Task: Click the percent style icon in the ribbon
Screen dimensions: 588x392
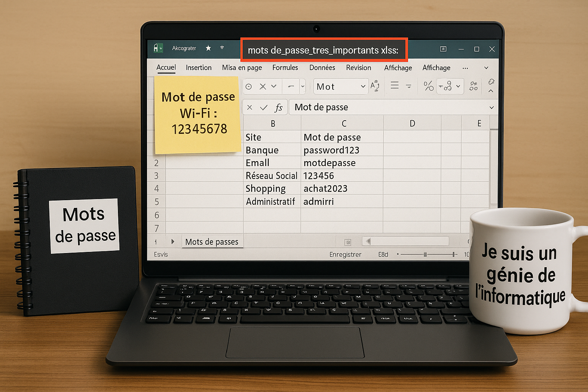Action: [x=428, y=86]
